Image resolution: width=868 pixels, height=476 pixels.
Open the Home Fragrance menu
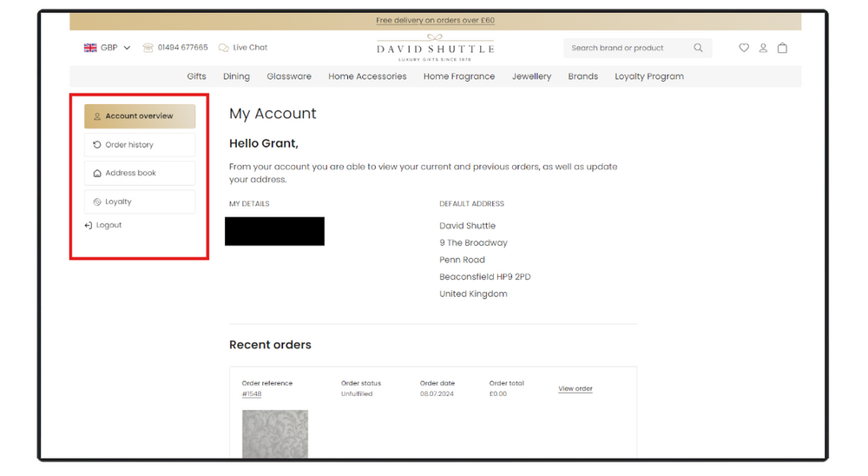point(458,76)
